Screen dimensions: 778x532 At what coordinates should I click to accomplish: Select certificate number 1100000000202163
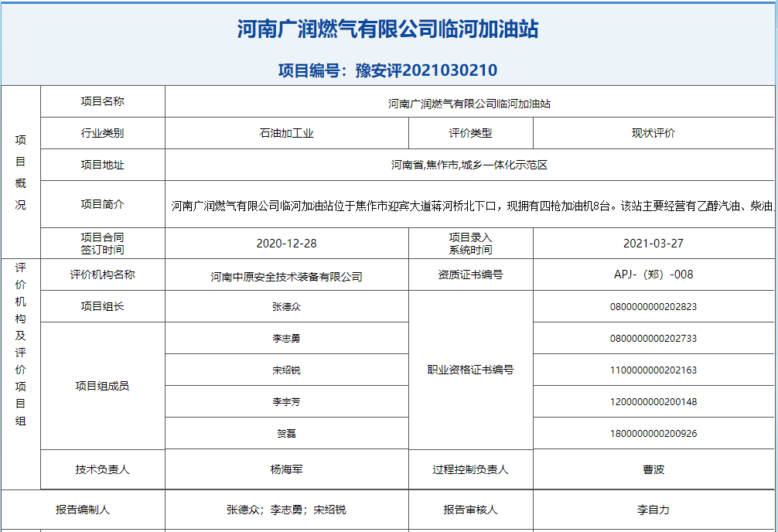(653, 370)
